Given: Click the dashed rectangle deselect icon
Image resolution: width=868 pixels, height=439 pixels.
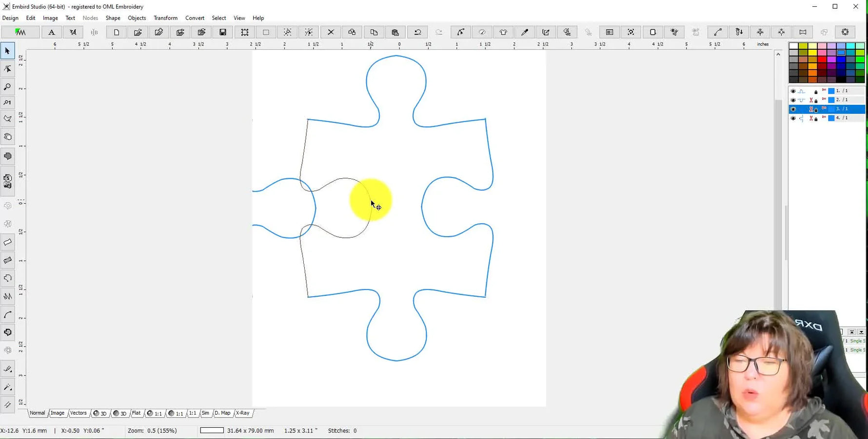Looking at the screenshot, I should point(266,32).
